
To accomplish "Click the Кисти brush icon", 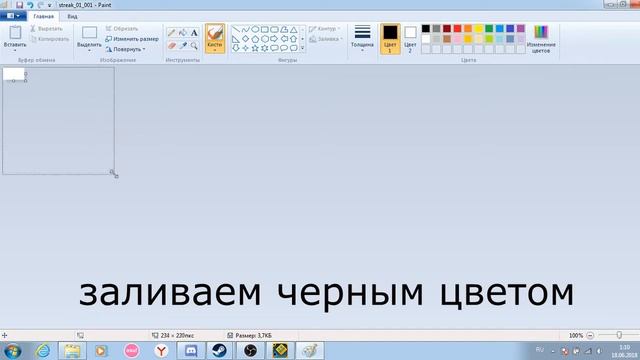I will click(215, 33).
